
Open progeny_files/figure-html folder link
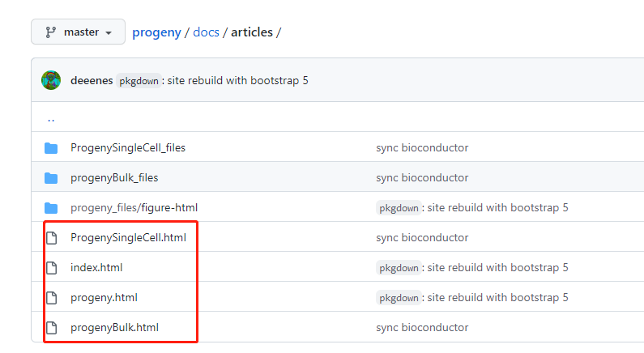(134, 208)
